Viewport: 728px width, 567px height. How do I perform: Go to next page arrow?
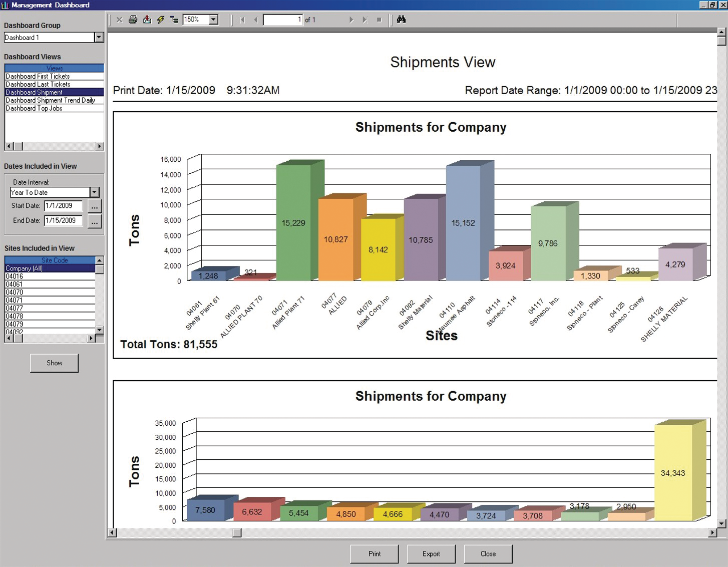[x=351, y=20]
